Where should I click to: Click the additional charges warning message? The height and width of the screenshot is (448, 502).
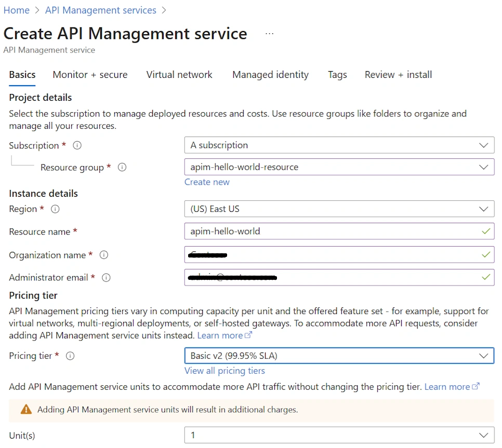tap(168, 410)
